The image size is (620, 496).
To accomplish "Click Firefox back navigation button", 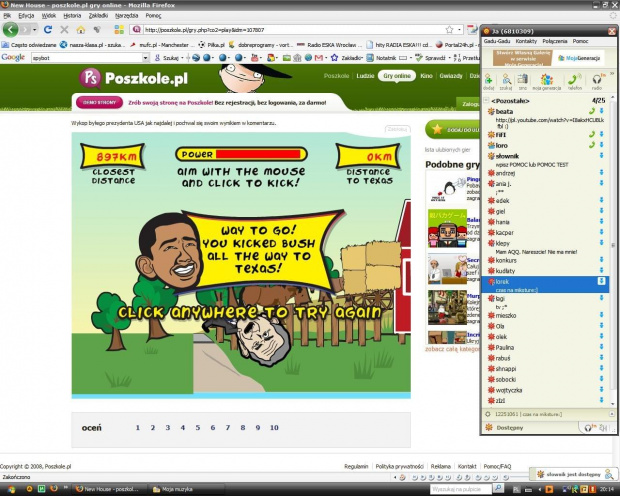I will (x=11, y=30).
